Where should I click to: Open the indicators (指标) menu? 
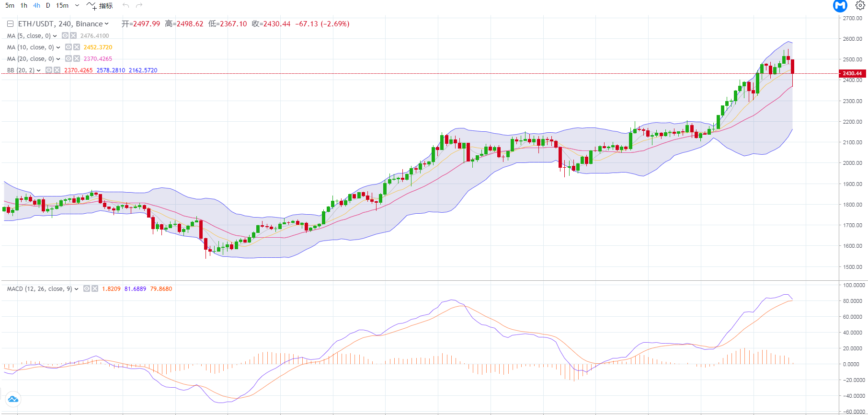coord(100,6)
